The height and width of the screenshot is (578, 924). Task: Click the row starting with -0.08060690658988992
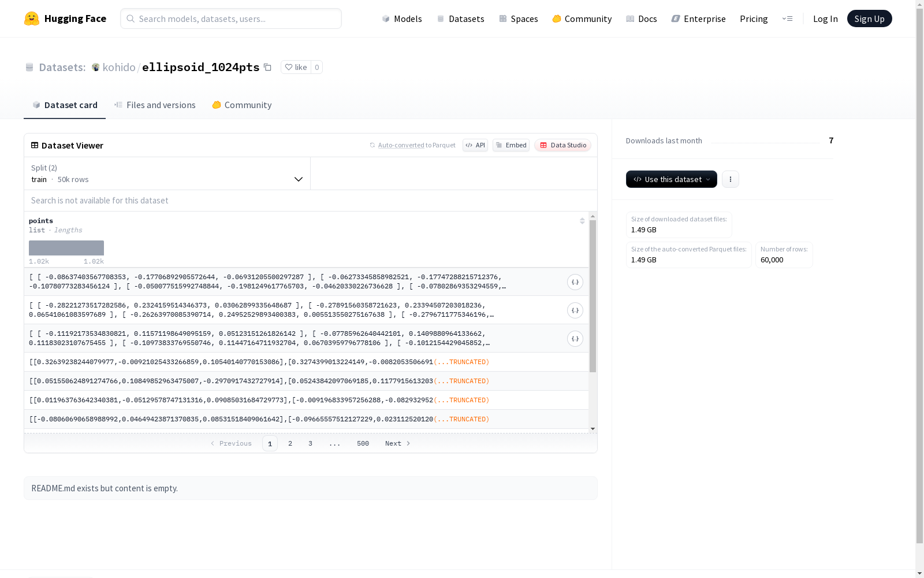coord(306,419)
